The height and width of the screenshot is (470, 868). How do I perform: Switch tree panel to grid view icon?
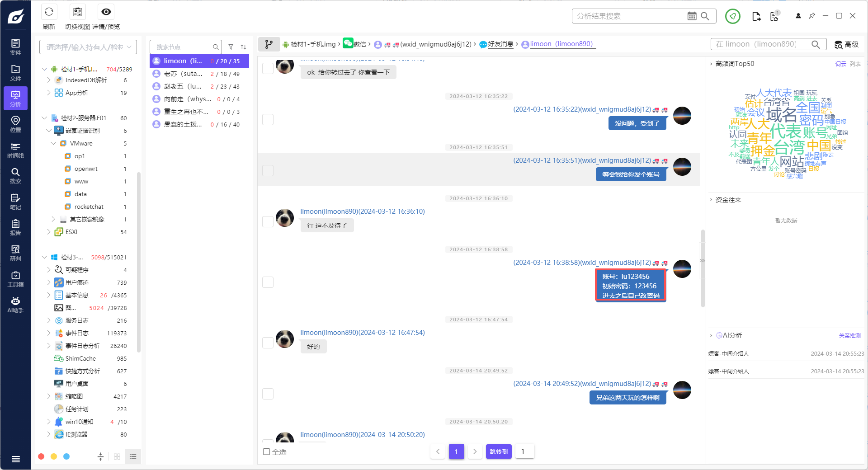[x=117, y=456]
